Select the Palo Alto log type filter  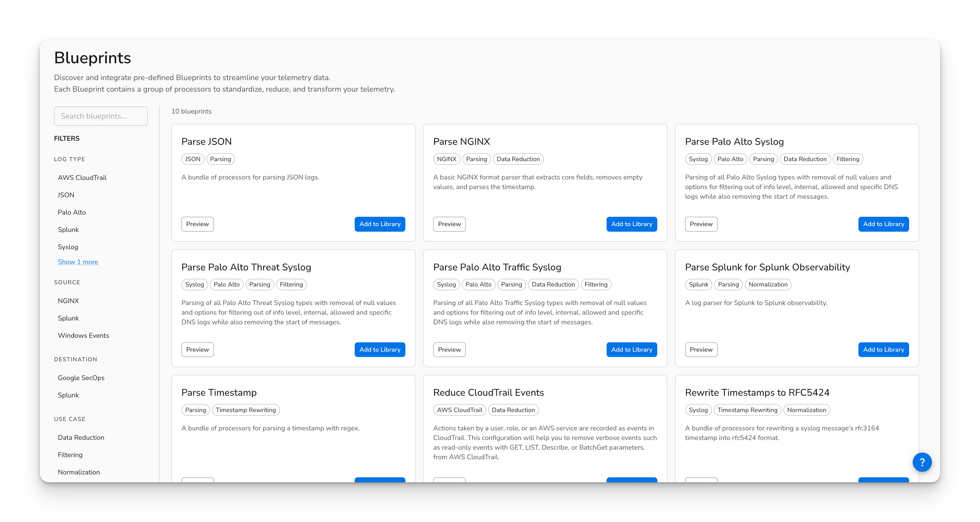pyautogui.click(x=72, y=213)
